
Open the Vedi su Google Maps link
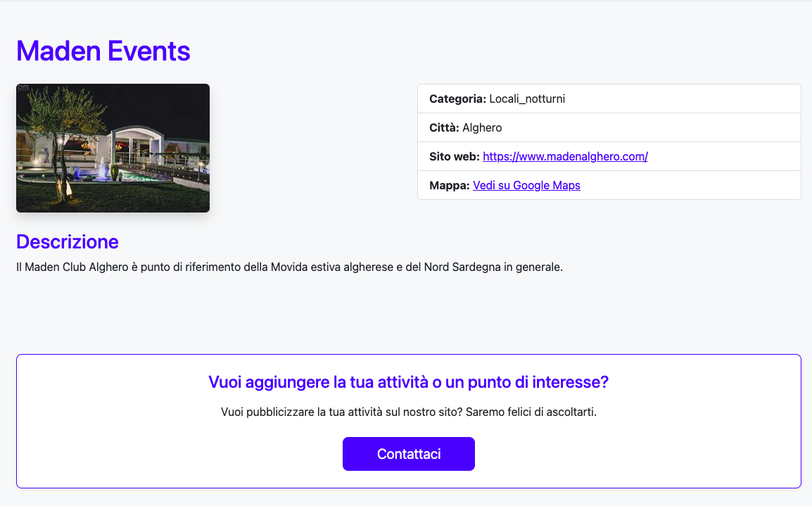[526, 186]
